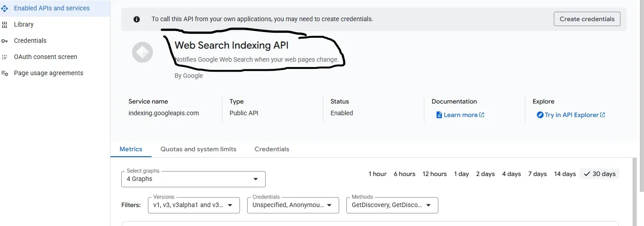The height and width of the screenshot is (226, 644).
Task: Click the By Google text
Action: [x=189, y=76]
